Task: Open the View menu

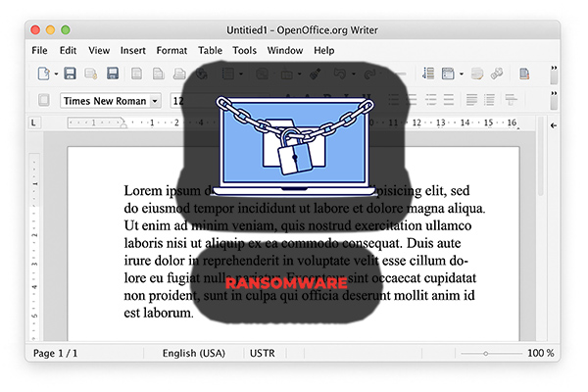Action: click(99, 50)
